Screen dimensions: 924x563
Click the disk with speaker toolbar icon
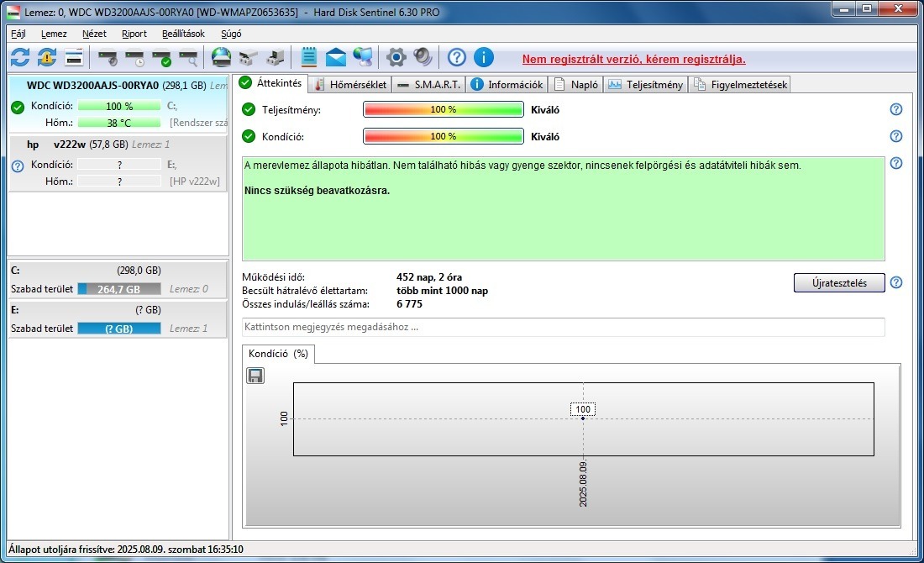[x=108, y=57]
